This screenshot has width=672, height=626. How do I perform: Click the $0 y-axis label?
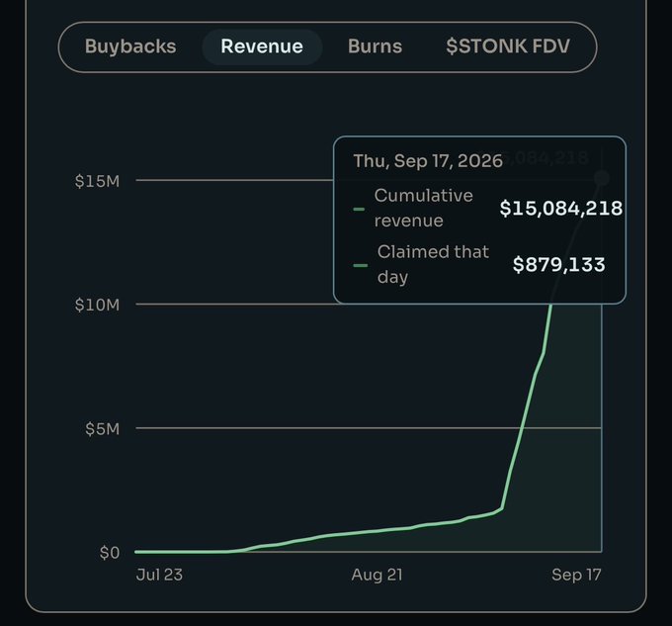110,553
